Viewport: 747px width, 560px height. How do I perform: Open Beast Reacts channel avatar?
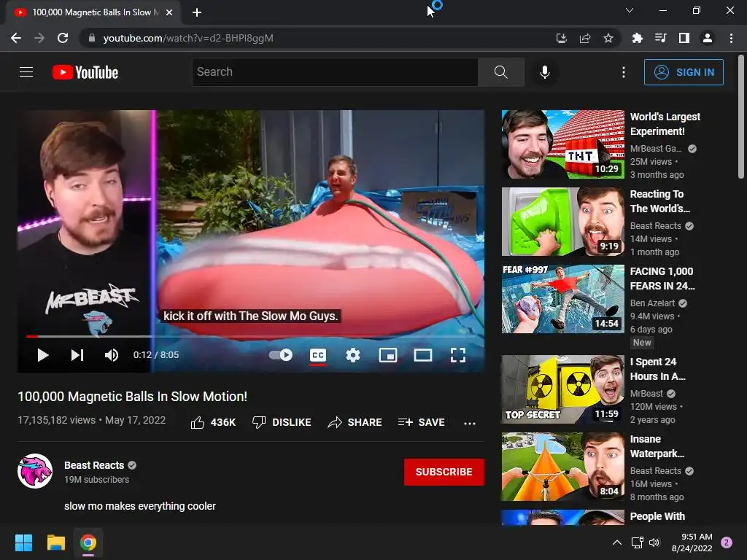(35, 471)
